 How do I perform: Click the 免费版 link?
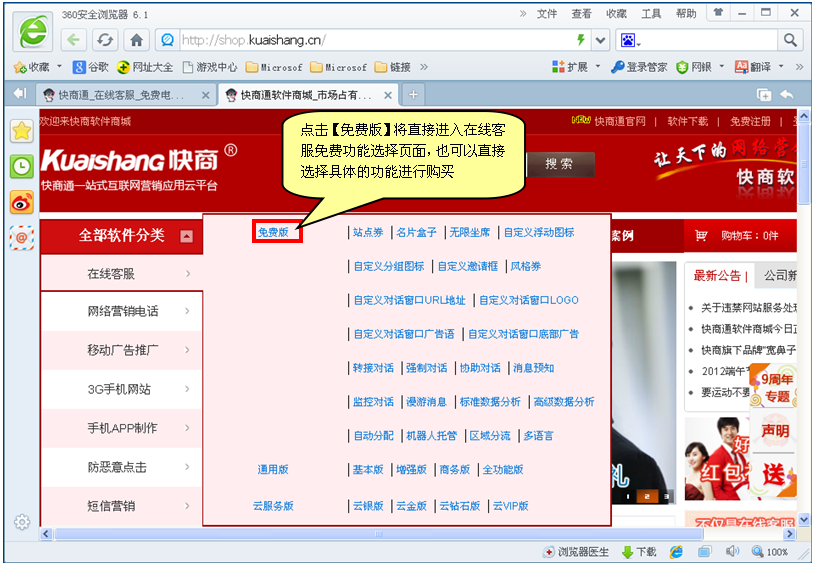273,232
